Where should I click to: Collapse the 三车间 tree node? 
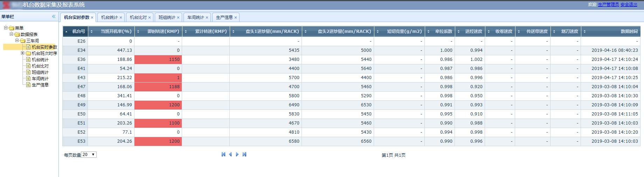[x=17, y=41]
